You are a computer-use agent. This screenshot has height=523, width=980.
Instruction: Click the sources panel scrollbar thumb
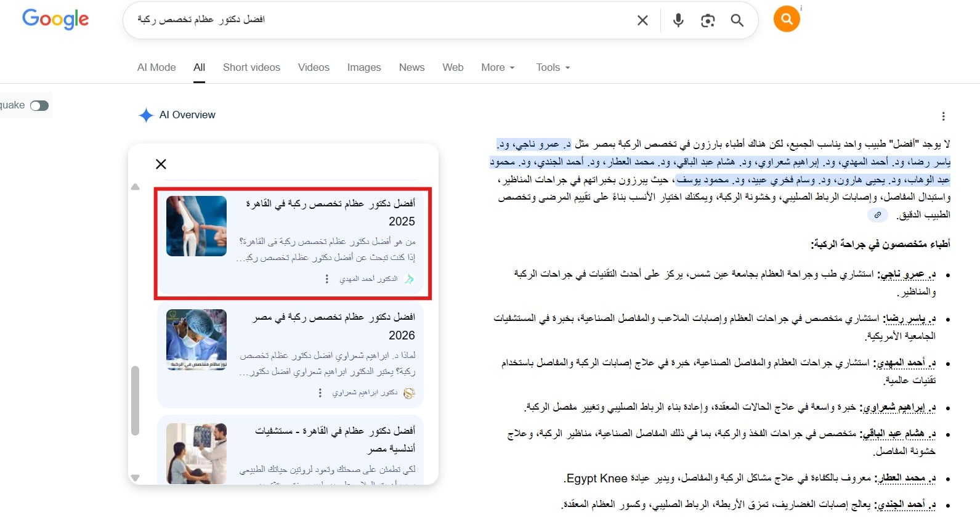coord(135,400)
